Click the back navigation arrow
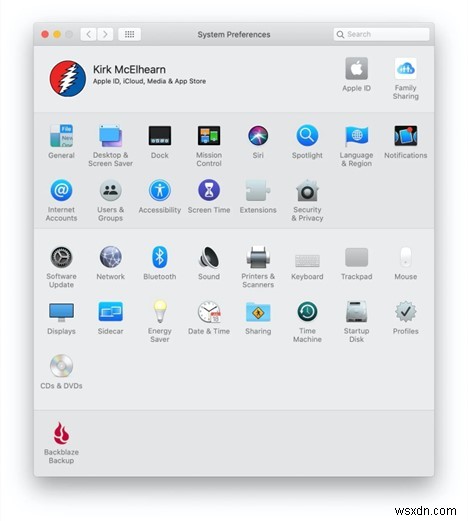This screenshot has height=521, width=468. coord(88,34)
